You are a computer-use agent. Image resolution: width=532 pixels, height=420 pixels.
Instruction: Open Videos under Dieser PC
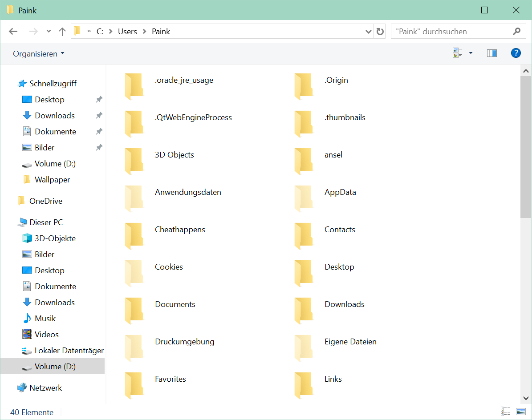pos(46,334)
